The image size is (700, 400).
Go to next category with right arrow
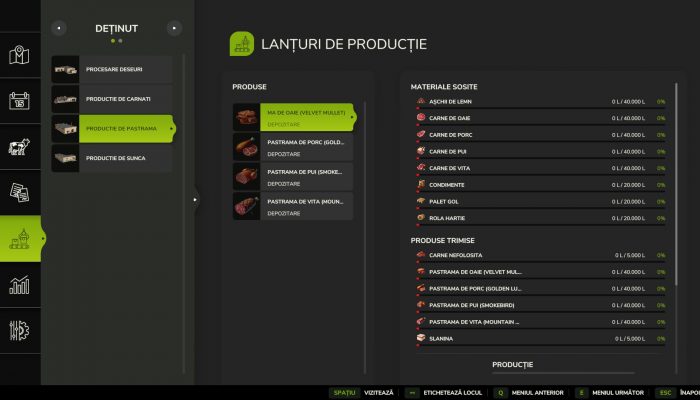click(174, 28)
